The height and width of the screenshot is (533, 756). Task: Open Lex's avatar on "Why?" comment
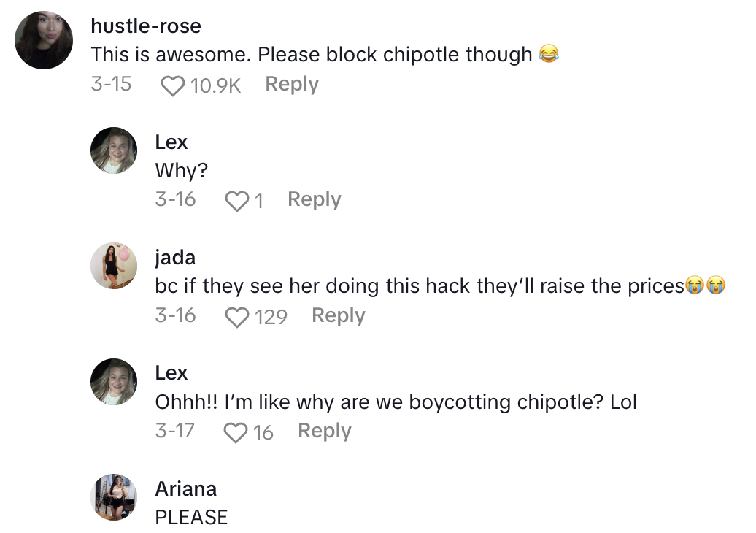(114, 150)
